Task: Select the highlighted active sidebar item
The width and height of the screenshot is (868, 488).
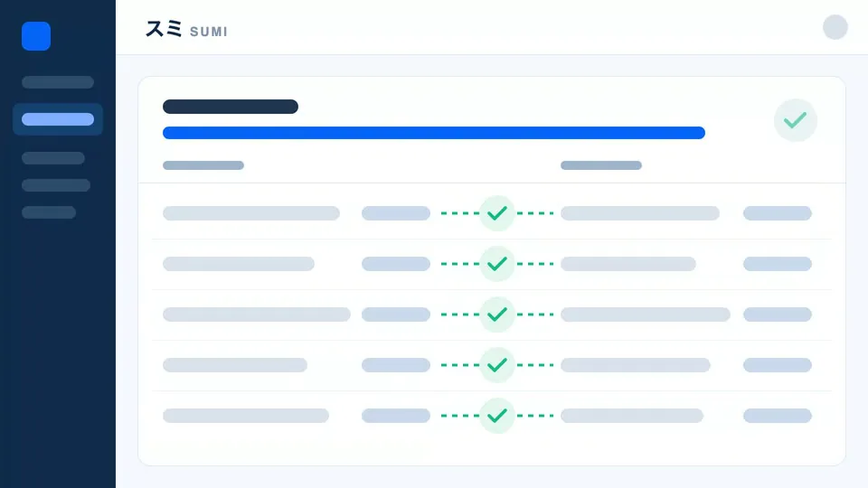Action: point(58,119)
